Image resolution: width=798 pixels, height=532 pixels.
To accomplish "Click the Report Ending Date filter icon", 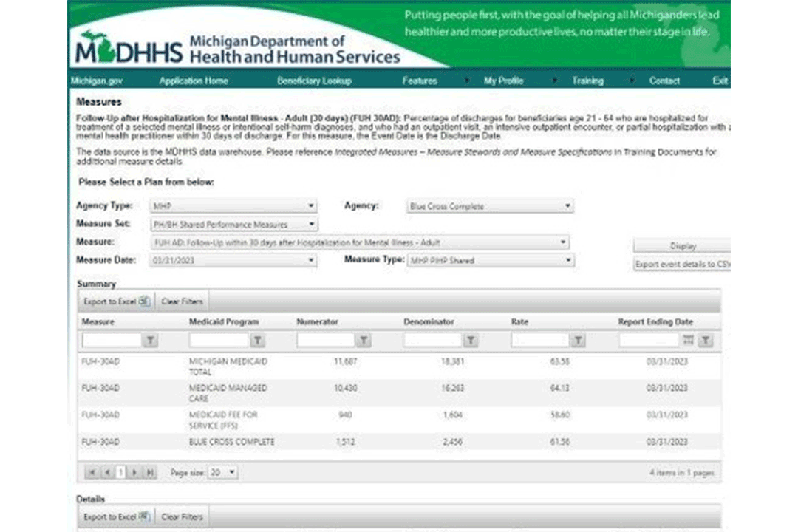I will click(x=706, y=341).
